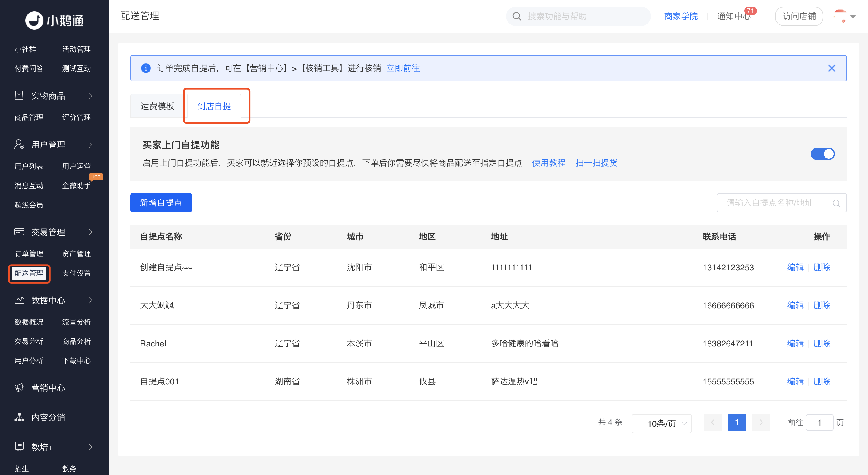Open 小社群 in the sidebar
The image size is (868, 475).
pos(25,49)
